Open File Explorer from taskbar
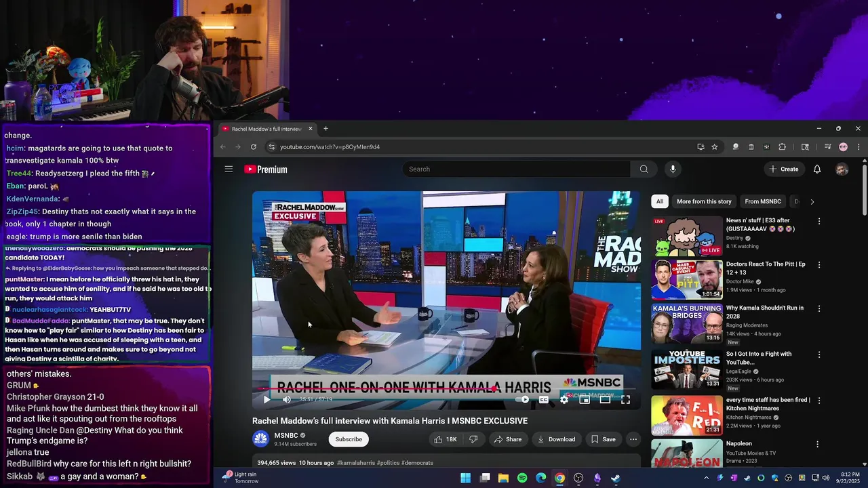The height and width of the screenshot is (488, 868). pos(503,478)
